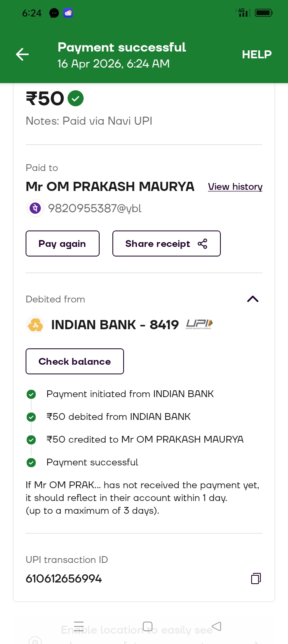
Task: Open View history link
Action: 235,187
